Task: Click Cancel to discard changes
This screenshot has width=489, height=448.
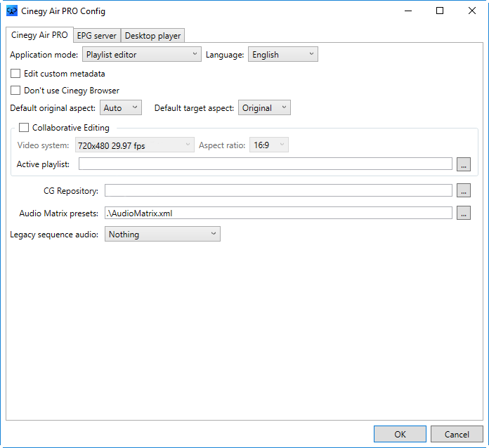Action: click(x=457, y=434)
